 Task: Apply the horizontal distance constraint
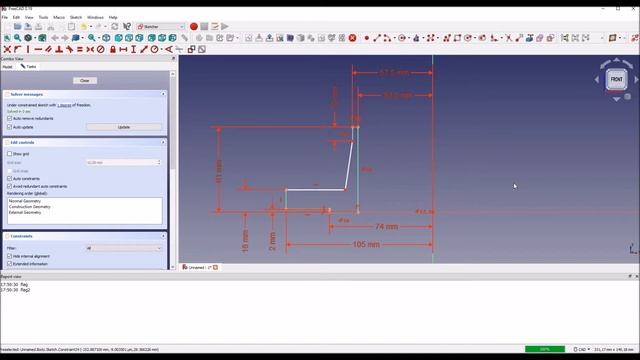click(123, 49)
